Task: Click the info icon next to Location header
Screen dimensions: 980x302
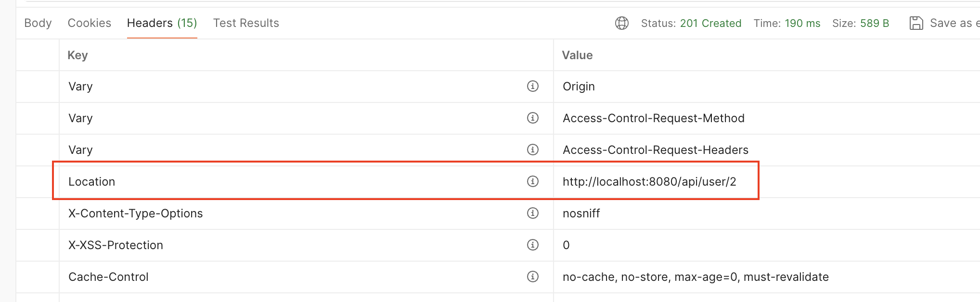Action: [531, 182]
